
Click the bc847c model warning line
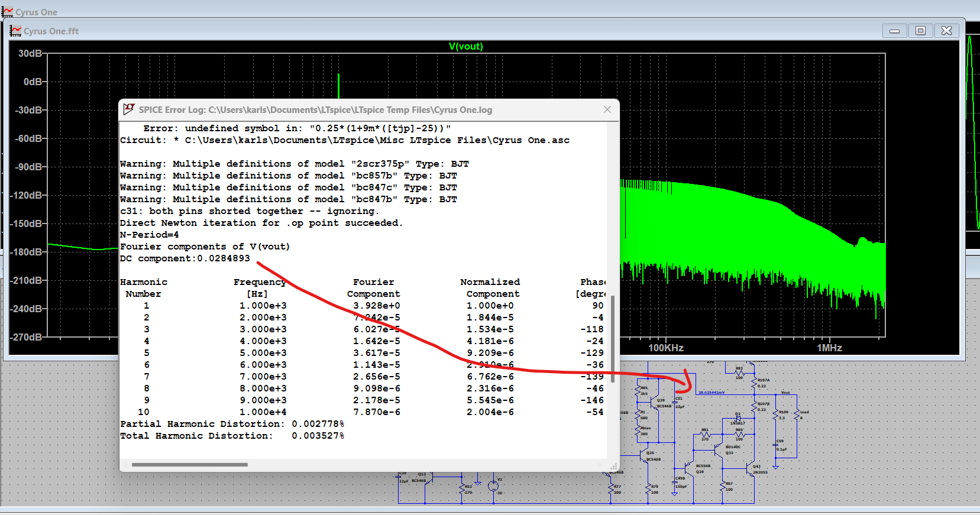click(288, 187)
